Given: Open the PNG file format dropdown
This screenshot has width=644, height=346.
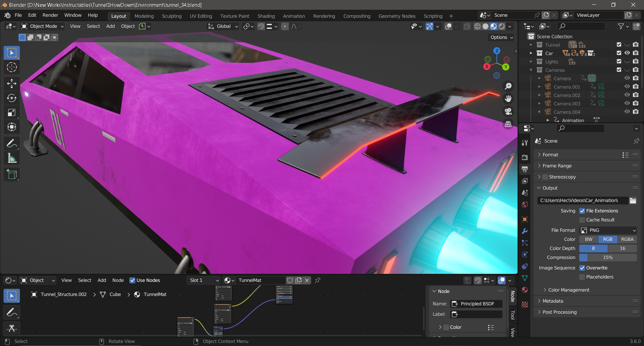Looking at the screenshot, I should [608, 230].
